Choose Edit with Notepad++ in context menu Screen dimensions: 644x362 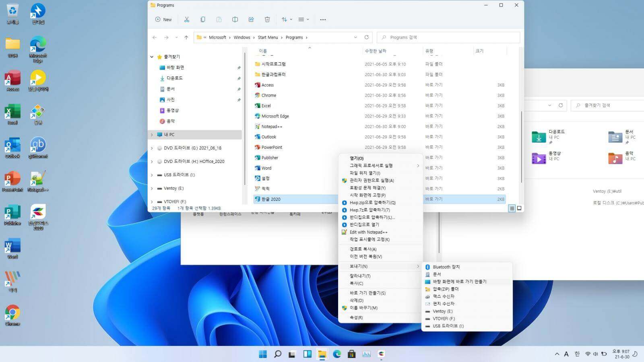tap(380, 232)
